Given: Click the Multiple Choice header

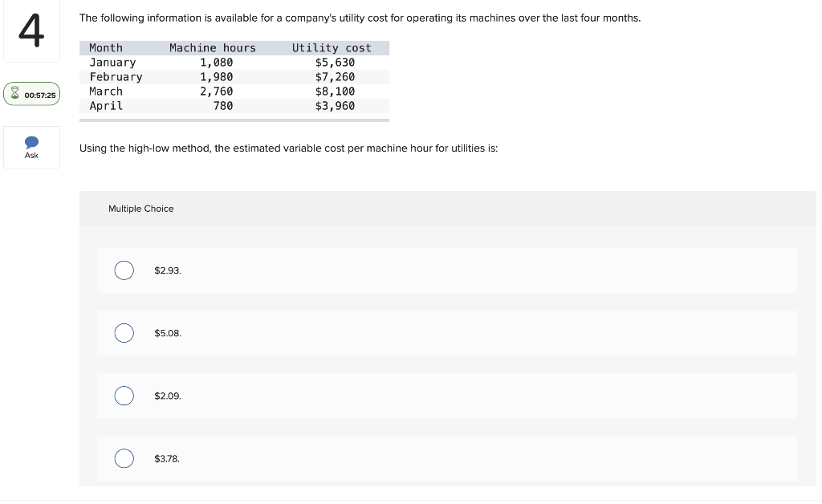Looking at the screenshot, I should (x=140, y=209).
